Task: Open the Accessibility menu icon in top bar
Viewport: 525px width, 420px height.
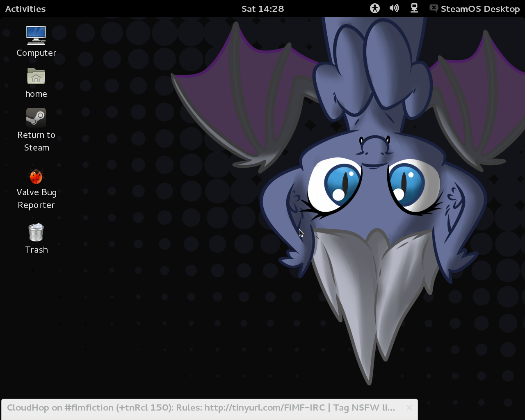Action: coord(375,8)
